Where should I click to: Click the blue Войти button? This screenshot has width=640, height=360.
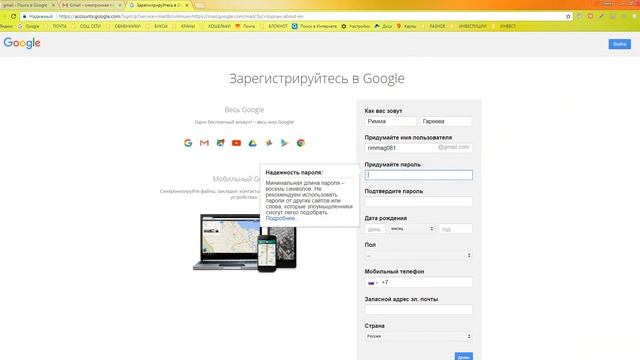click(x=619, y=44)
